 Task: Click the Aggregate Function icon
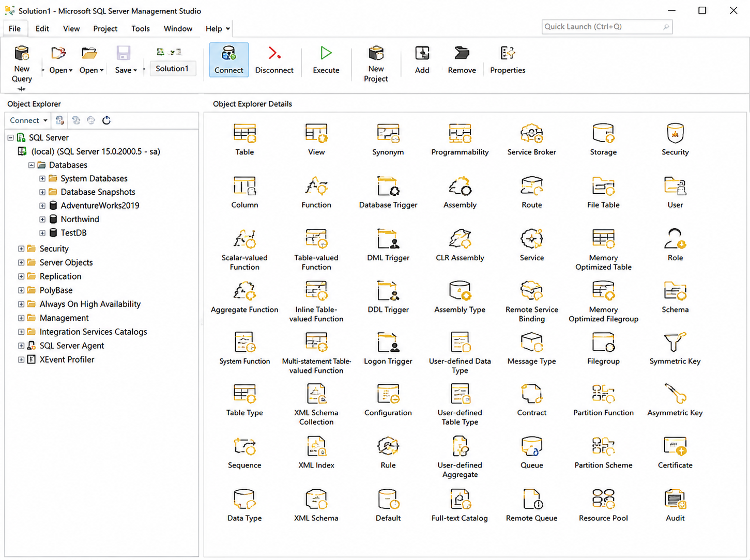tap(244, 291)
